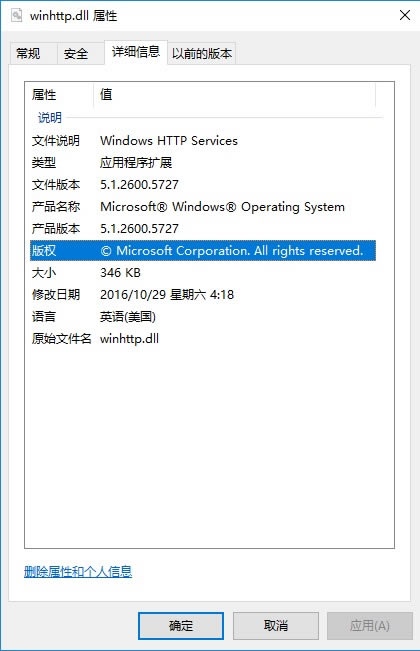Close the properties dialog with X
This screenshot has width=420, height=651.
[x=405, y=16]
